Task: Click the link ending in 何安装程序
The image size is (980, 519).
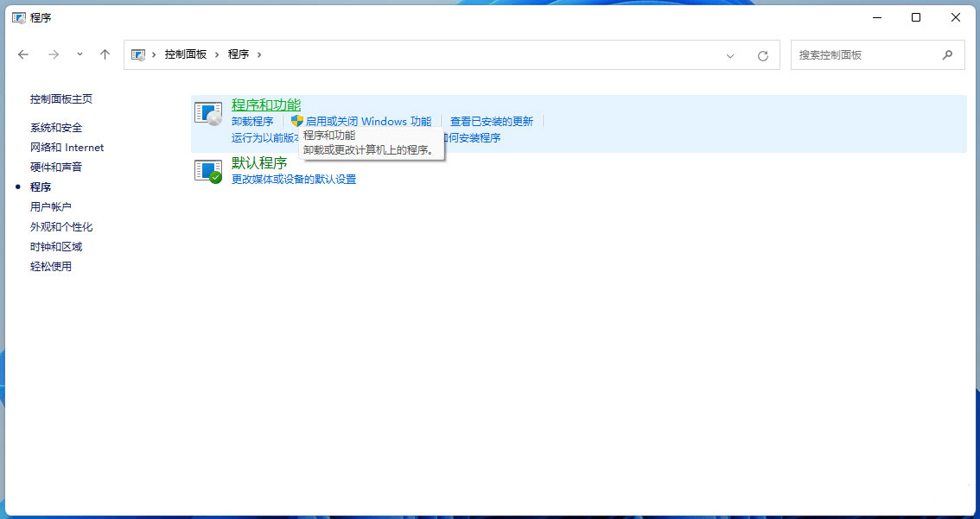Action: coord(472,137)
